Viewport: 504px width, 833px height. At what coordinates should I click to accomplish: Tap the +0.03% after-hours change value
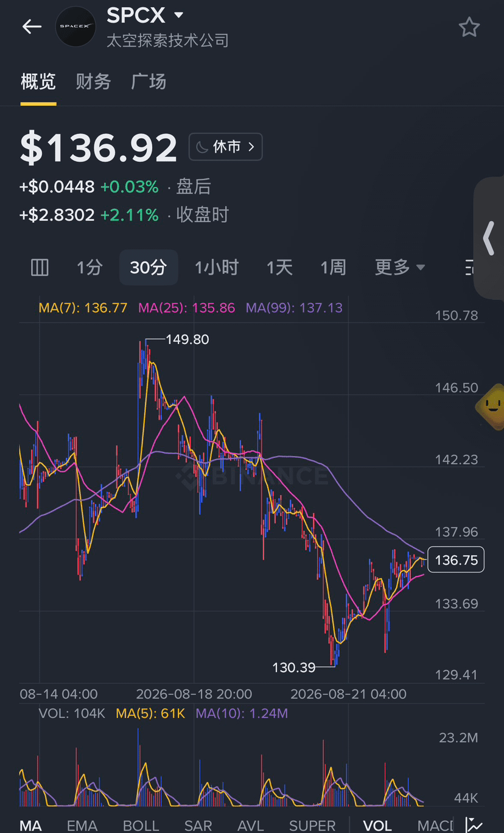pos(130,186)
